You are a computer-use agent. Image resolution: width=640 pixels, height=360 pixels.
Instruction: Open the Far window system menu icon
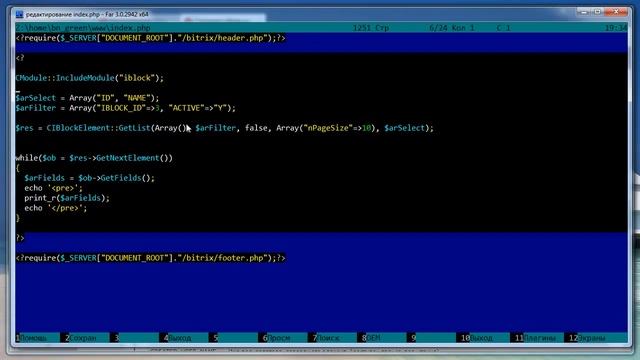point(19,14)
